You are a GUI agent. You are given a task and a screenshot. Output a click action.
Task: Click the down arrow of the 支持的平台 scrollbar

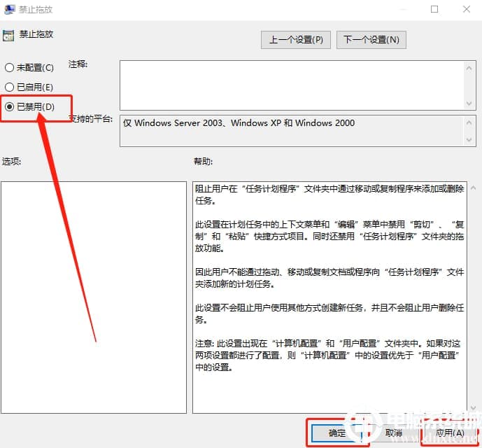[x=469, y=140]
